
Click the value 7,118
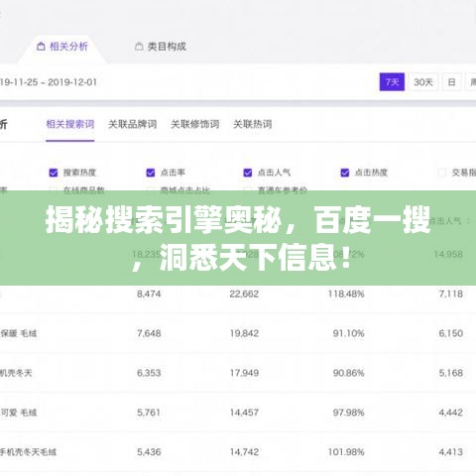[451, 294]
